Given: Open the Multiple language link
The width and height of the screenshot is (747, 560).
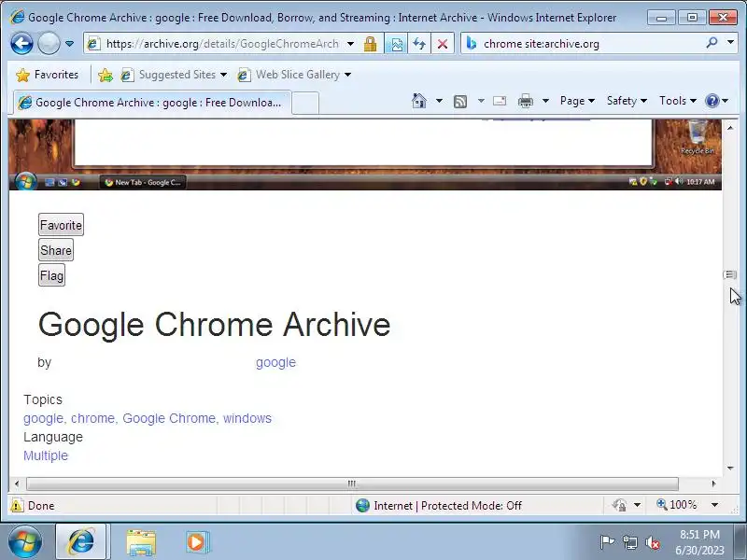Looking at the screenshot, I should point(46,455).
